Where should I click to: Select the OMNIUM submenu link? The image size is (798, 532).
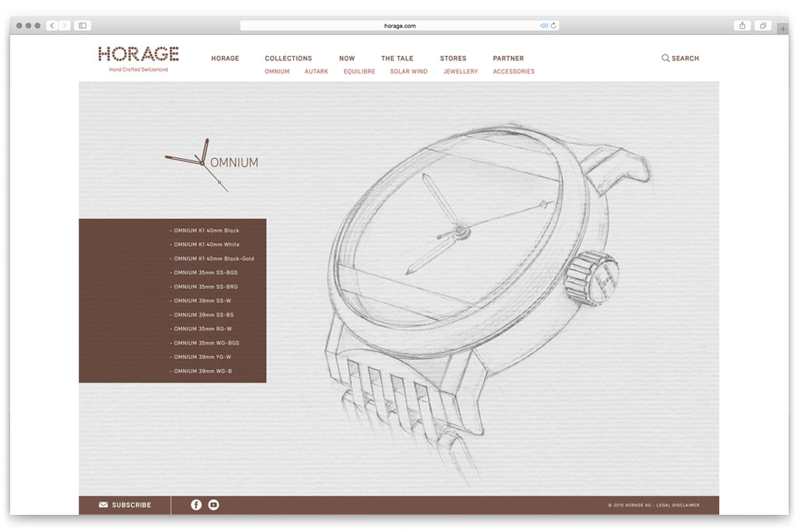[x=277, y=72]
